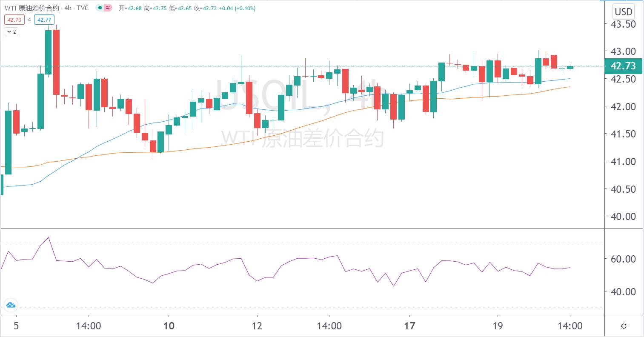The height and width of the screenshot is (337, 644).
Task: Click the green market status dot
Action: tap(100, 8)
